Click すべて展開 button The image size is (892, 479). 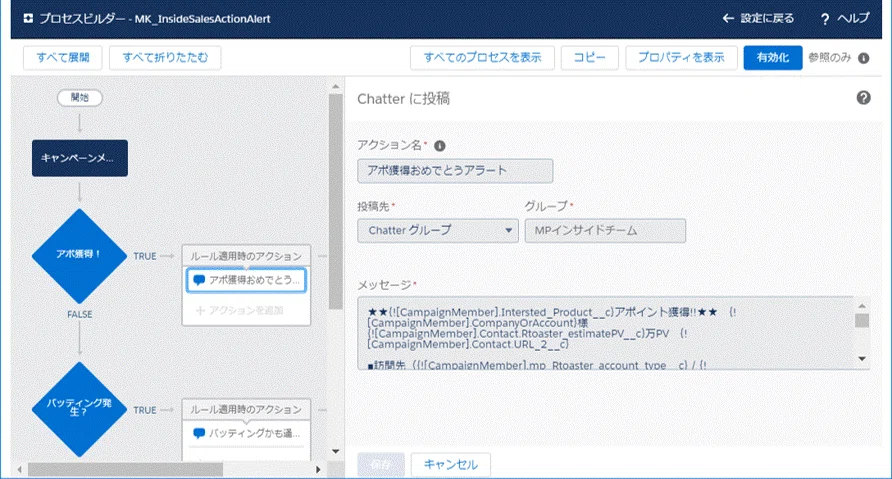tap(63, 57)
